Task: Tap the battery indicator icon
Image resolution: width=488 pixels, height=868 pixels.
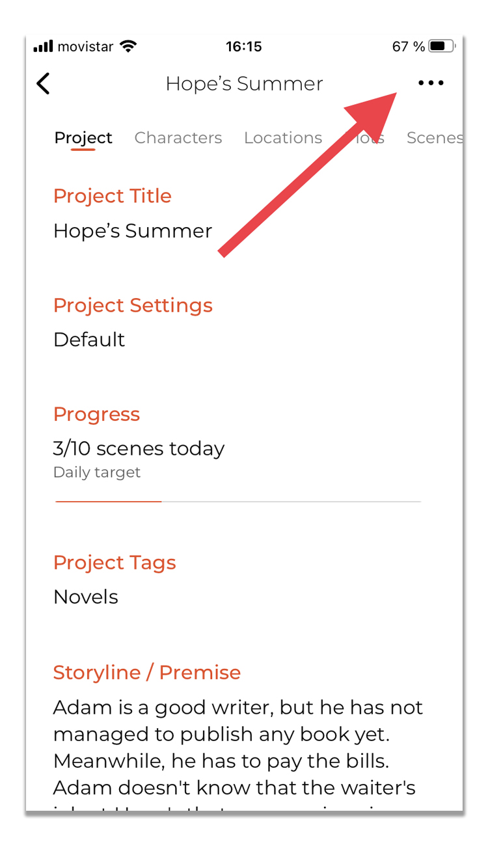Action: coord(442,46)
